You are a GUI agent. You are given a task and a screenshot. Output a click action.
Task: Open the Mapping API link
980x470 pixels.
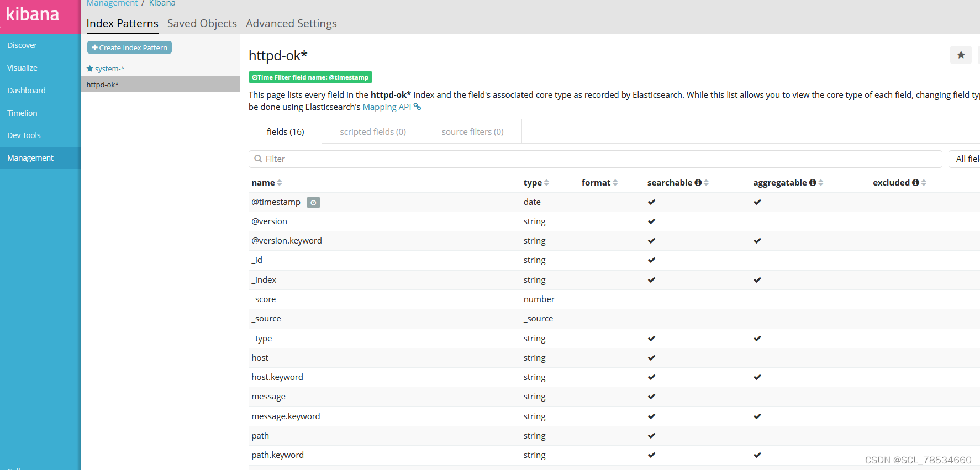point(387,107)
